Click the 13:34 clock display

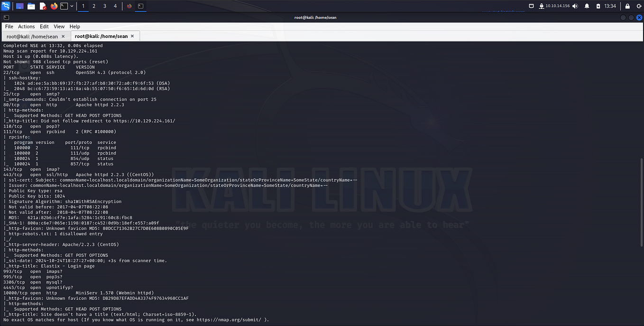610,6
